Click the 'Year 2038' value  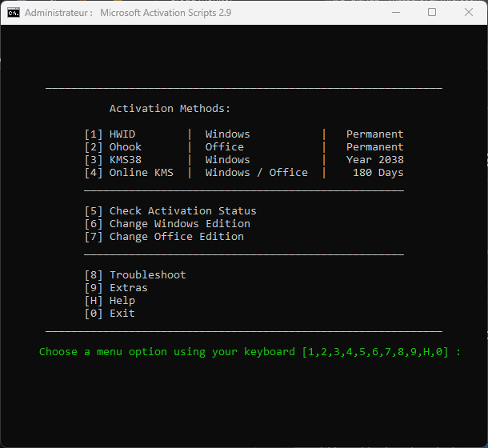(375, 160)
